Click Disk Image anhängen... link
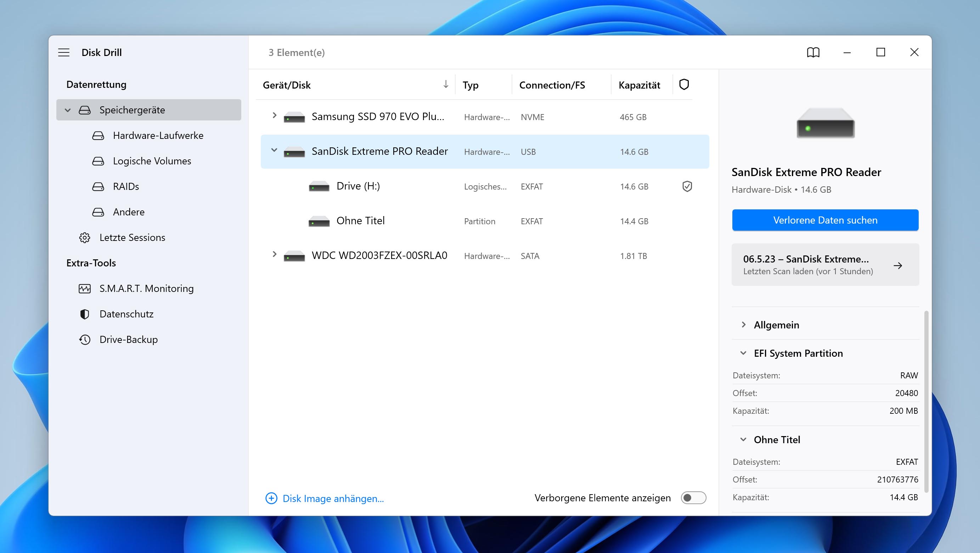Screen dimensions: 980x553 (x=333, y=498)
